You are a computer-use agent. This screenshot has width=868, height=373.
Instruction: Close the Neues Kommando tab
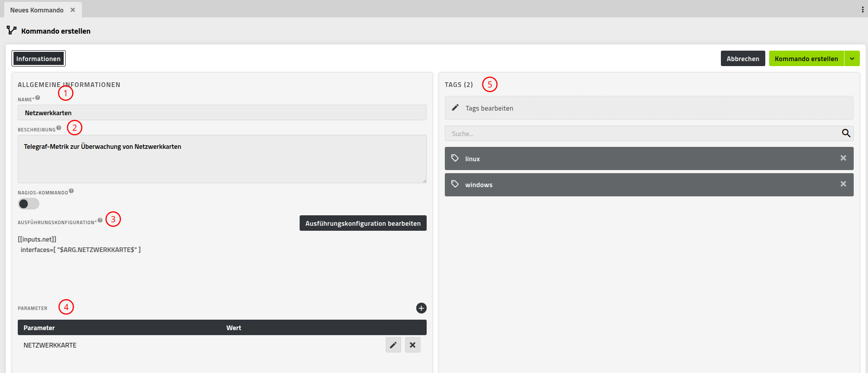(x=73, y=10)
